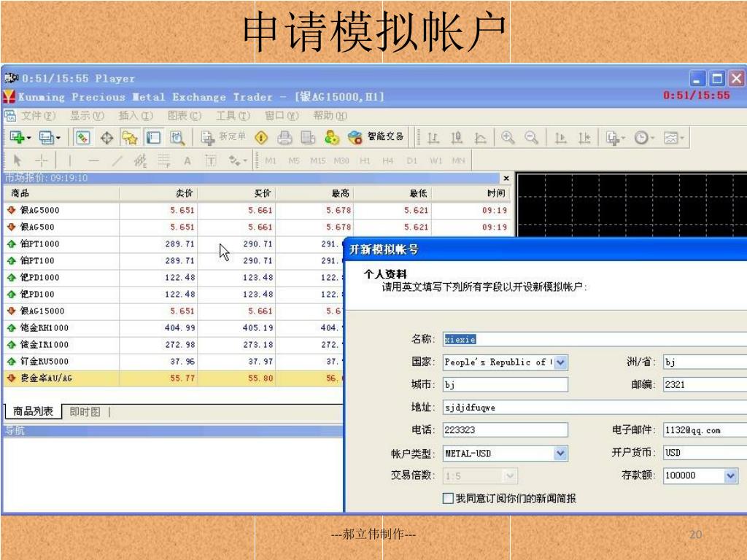Select the 贵金率AU/AG highlighted row
Screen dimensions: 747x560
click(x=174, y=378)
